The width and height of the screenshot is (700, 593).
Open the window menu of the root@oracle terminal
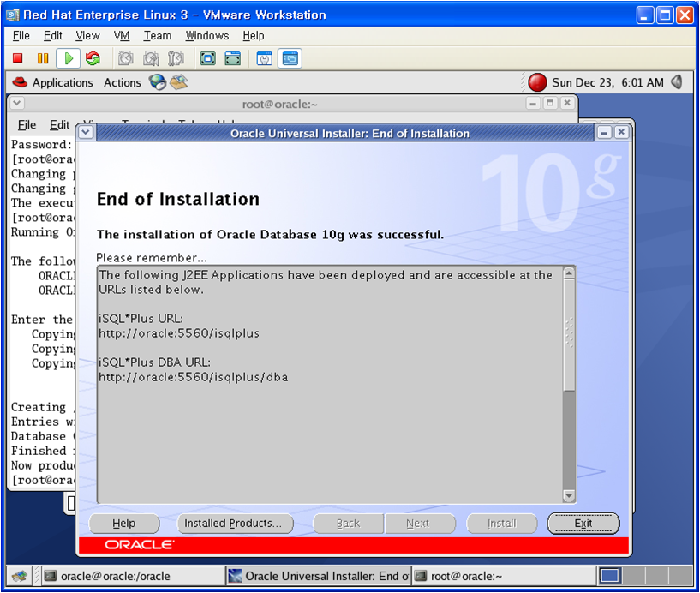17,104
